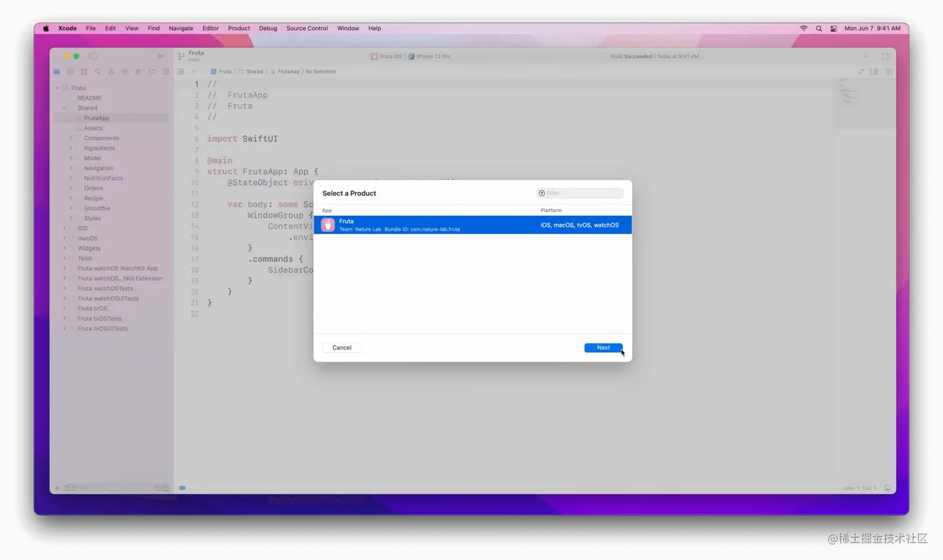Screen dimensions: 943x560
Task: Select Fruta tvOSUITests folder
Action: tap(102, 329)
